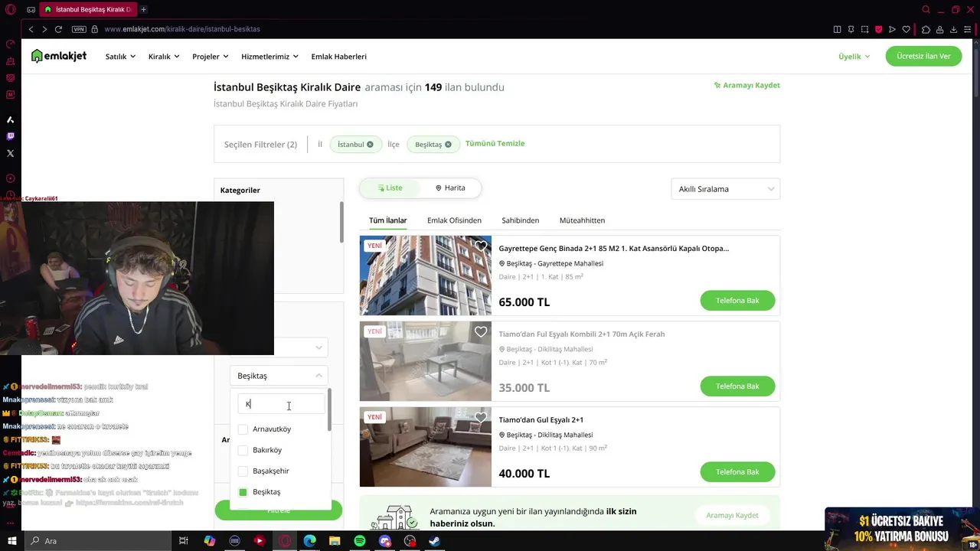Go back with the browser back arrow
This screenshot has height=551, width=980.
pyautogui.click(x=31, y=29)
